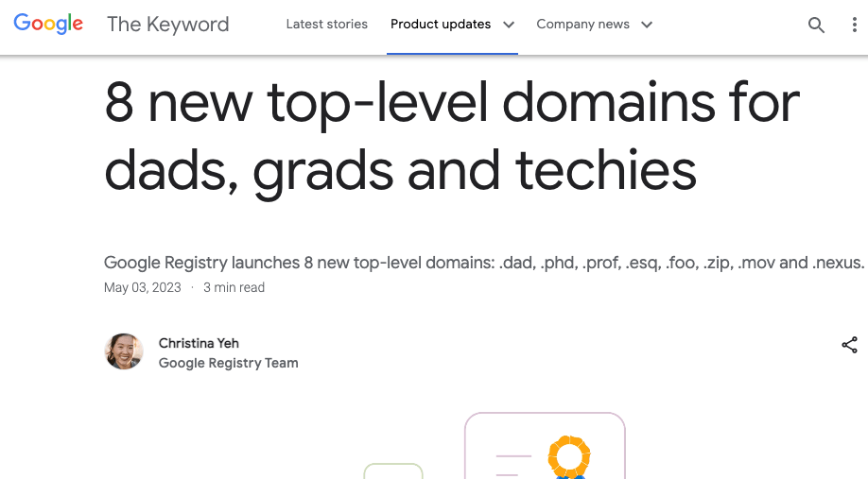Click the 3 min read label
This screenshot has height=479, width=868.
(x=234, y=287)
